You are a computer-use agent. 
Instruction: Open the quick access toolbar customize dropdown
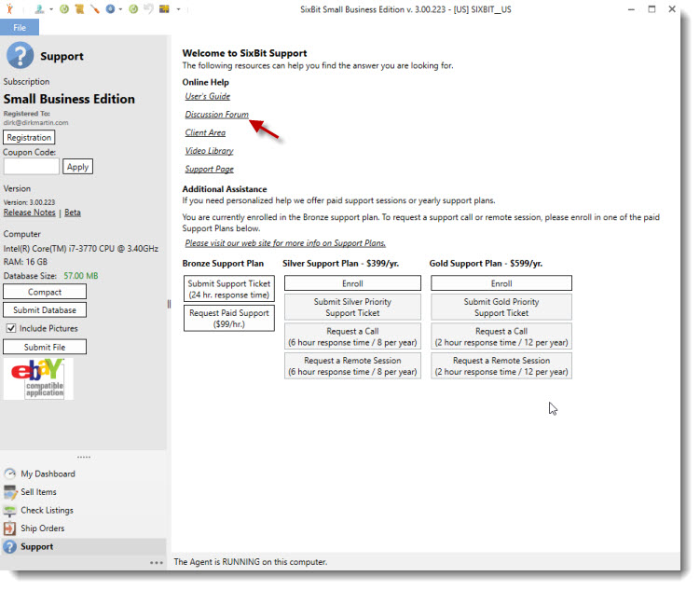[178, 9]
